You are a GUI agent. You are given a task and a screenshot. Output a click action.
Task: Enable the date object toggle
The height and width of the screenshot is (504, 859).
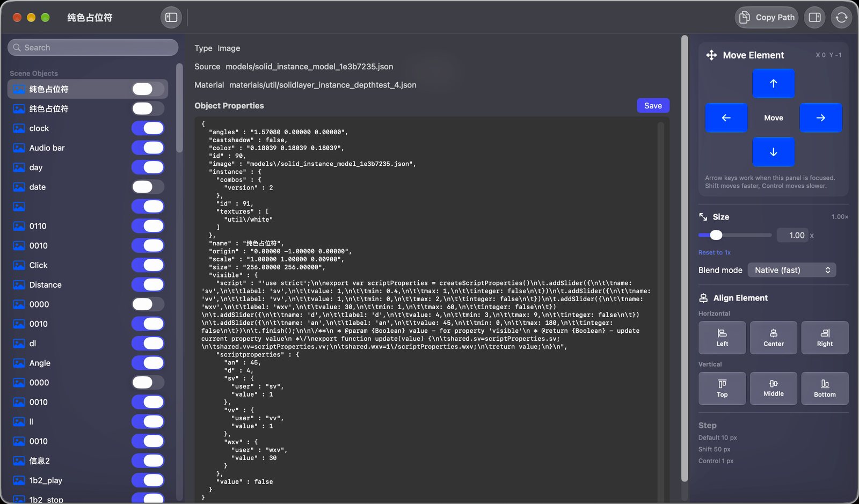tap(148, 187)
